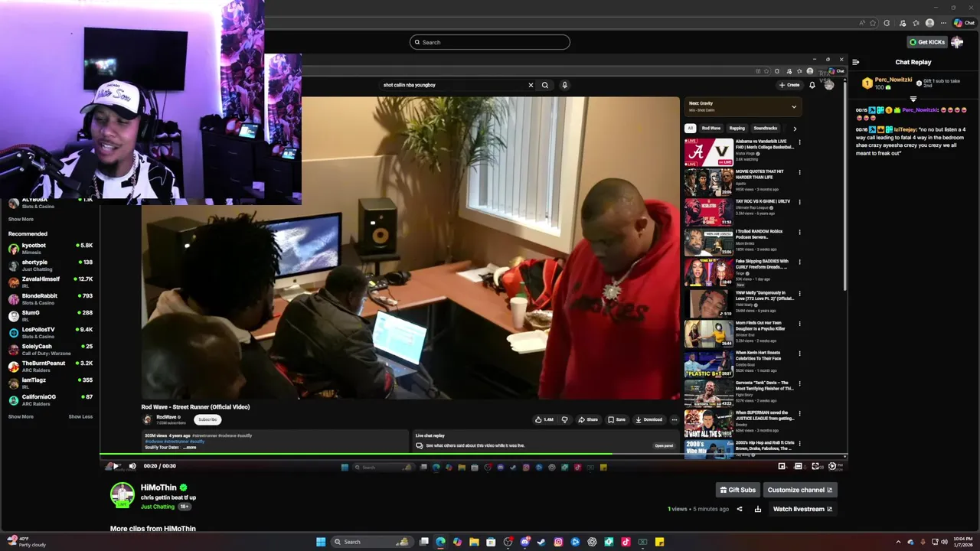This screenshot has width=980, height=551.
Task: Download the clip with the download icon
Action: 757,509
